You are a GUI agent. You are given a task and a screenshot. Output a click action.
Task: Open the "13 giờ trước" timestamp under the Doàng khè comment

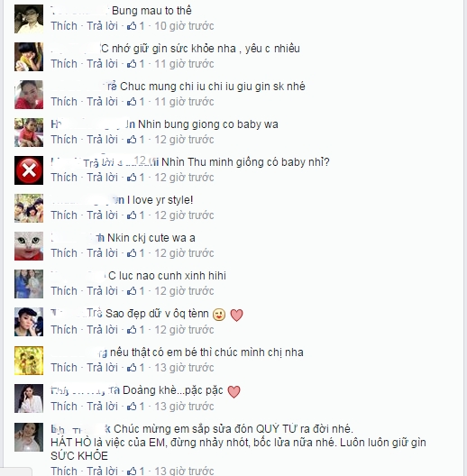[184, 407]
